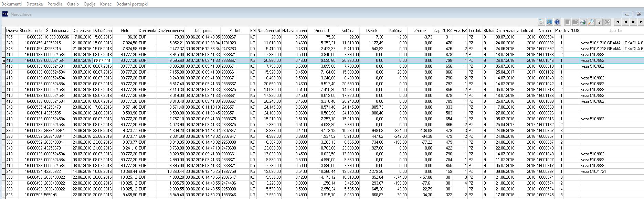Open the Dodatni postopki menu

132,4
